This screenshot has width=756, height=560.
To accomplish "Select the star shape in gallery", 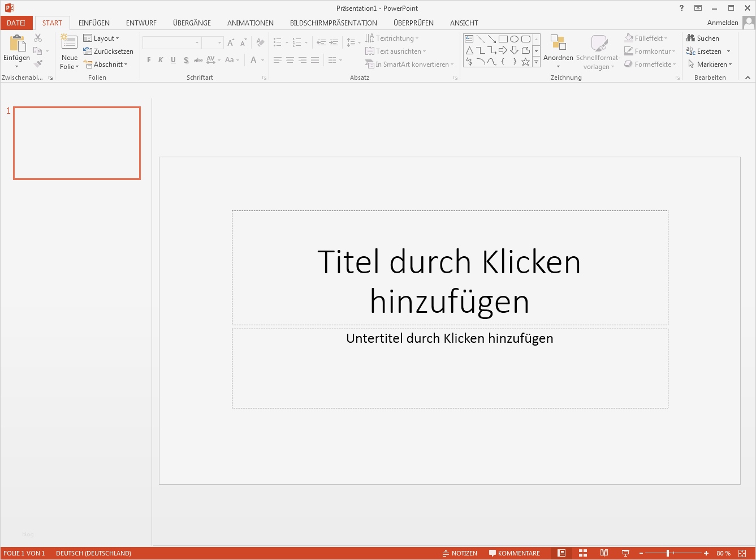I will (x=525, y=62).
